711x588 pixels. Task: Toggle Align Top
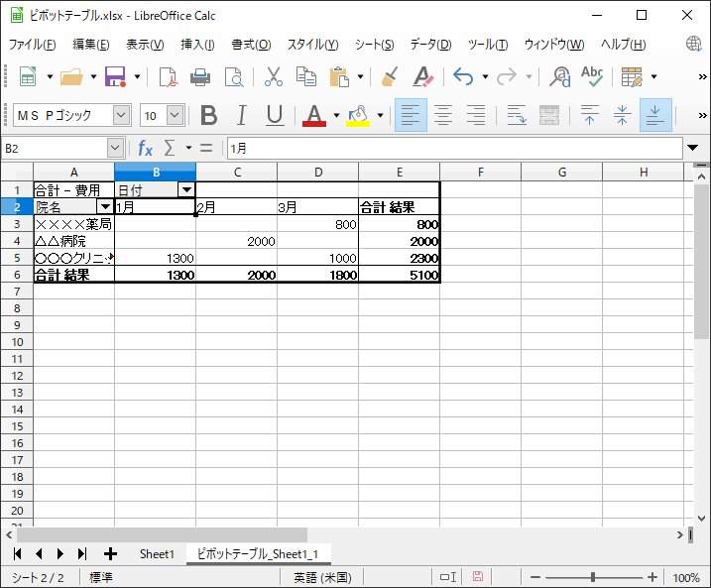pyautogui.click(x=589, y=115)
